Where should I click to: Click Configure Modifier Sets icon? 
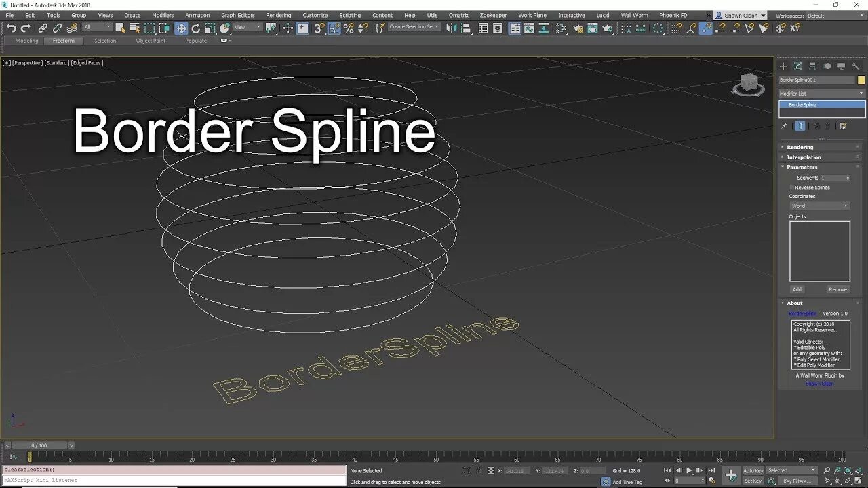coord(843,126)
